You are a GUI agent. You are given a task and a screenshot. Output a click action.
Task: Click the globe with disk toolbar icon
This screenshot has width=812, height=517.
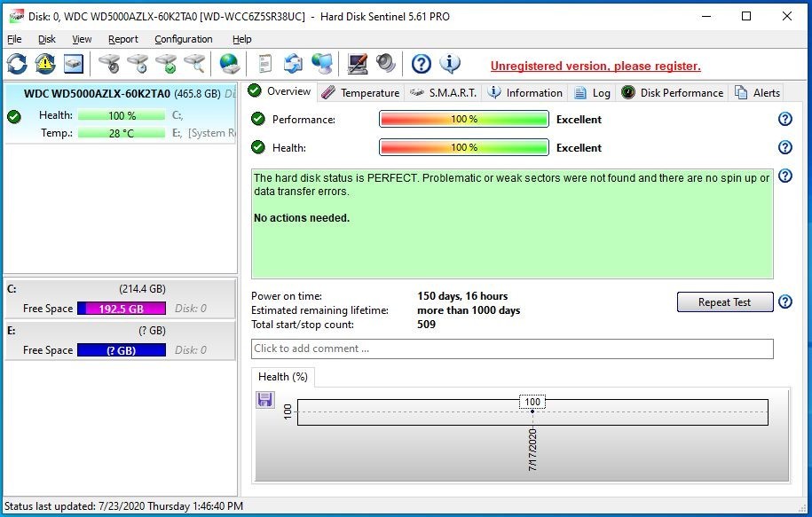[229, 64]
